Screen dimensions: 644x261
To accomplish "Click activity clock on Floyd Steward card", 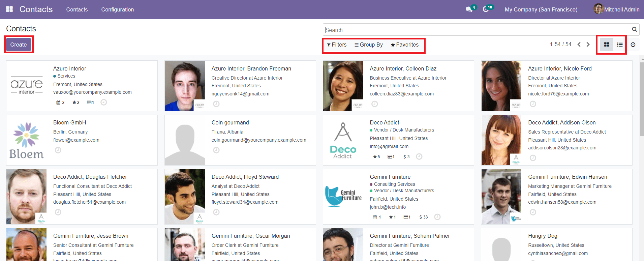I will 216,212.
